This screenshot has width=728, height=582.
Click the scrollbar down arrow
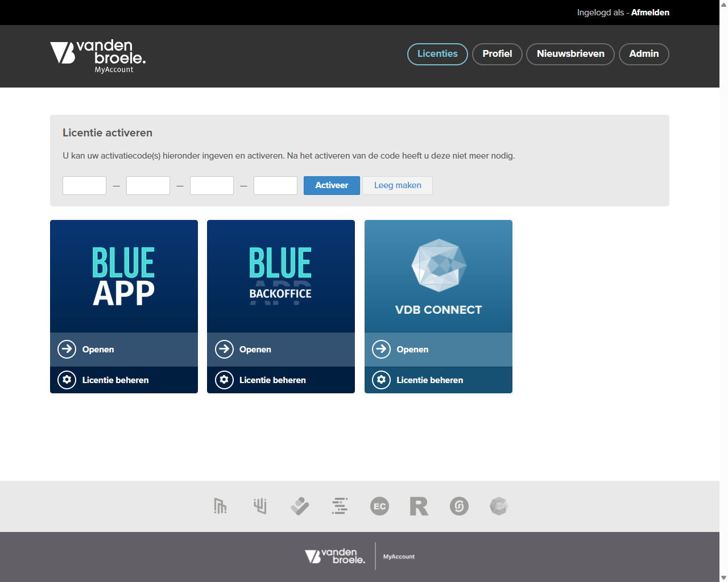(723, 577)
